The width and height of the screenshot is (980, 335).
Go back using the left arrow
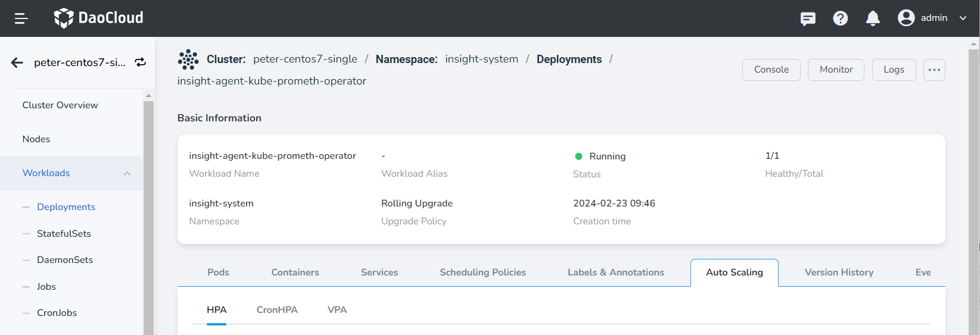point(17,62)
